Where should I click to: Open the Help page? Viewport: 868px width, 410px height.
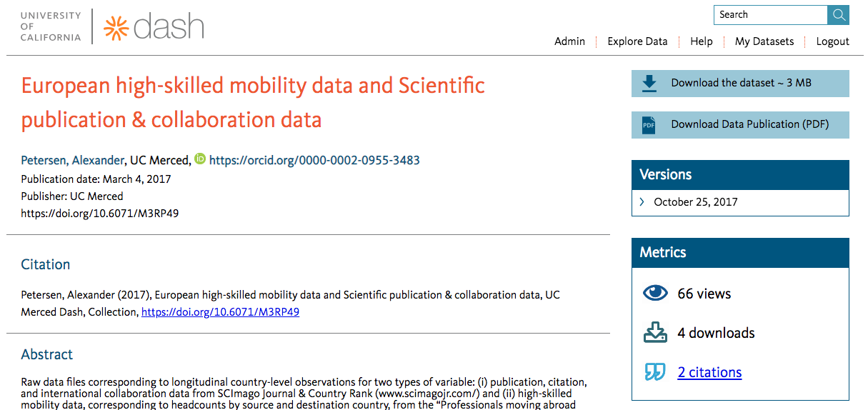tap(701, 41)
